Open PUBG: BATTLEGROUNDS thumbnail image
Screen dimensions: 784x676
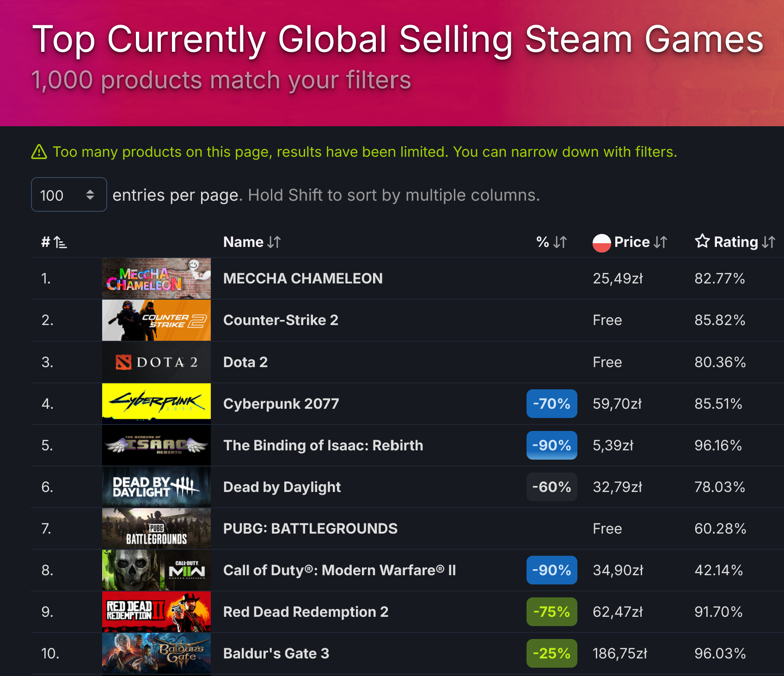(156, 529)
